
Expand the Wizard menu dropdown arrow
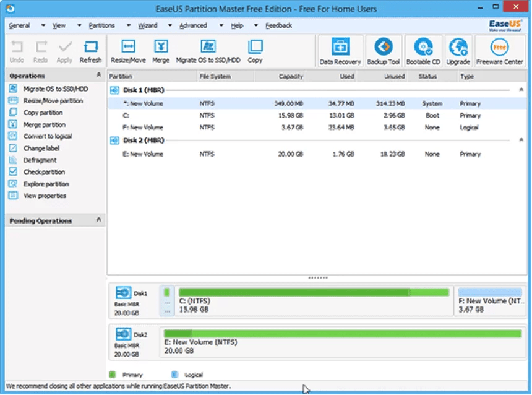coord(169,25)
